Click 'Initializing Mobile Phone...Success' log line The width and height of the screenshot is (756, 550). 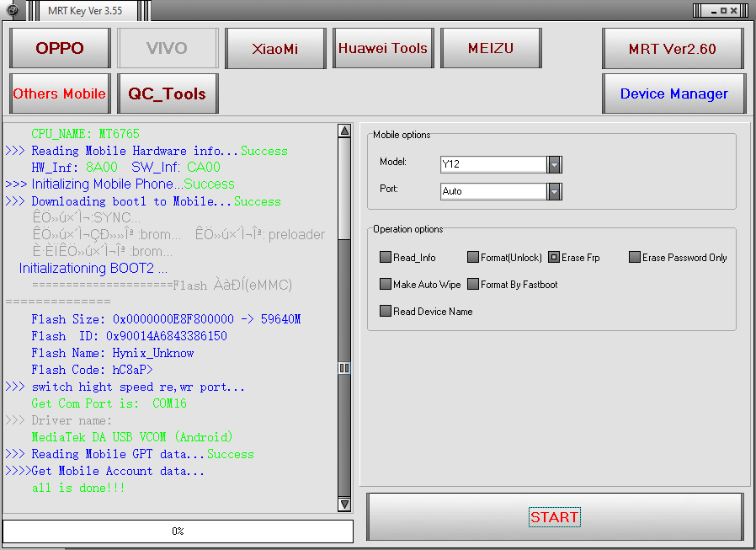(120, 184)
